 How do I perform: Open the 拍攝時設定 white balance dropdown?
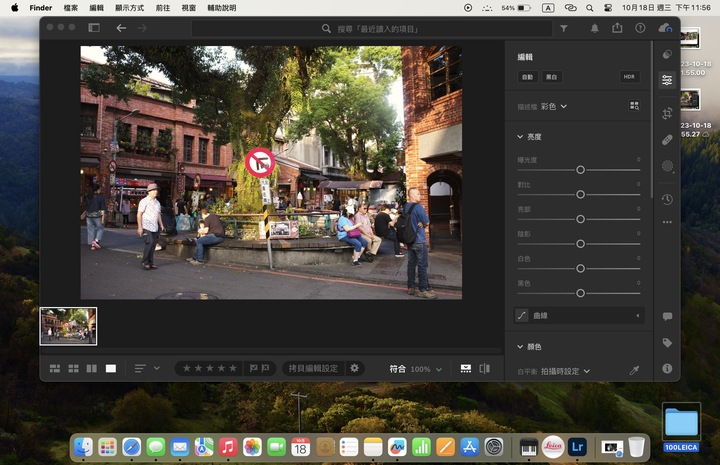pyautogui.click(x=565, y=371)
